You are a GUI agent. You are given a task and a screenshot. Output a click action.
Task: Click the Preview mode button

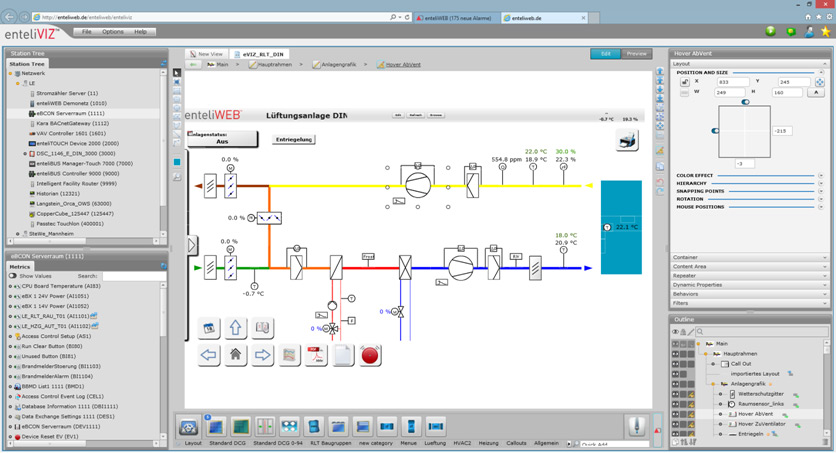(x=637, y=54)
